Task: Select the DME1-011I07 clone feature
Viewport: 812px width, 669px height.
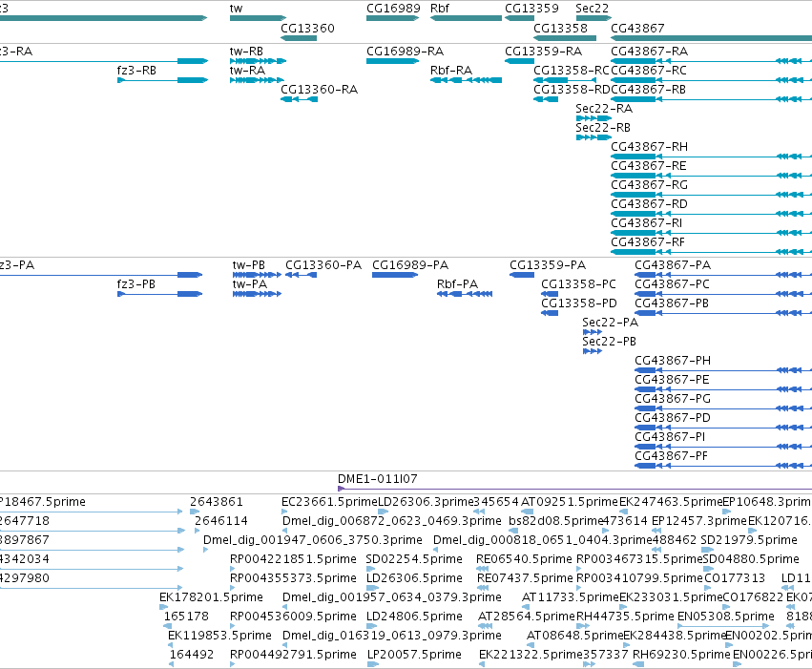Action: [574, 489]
